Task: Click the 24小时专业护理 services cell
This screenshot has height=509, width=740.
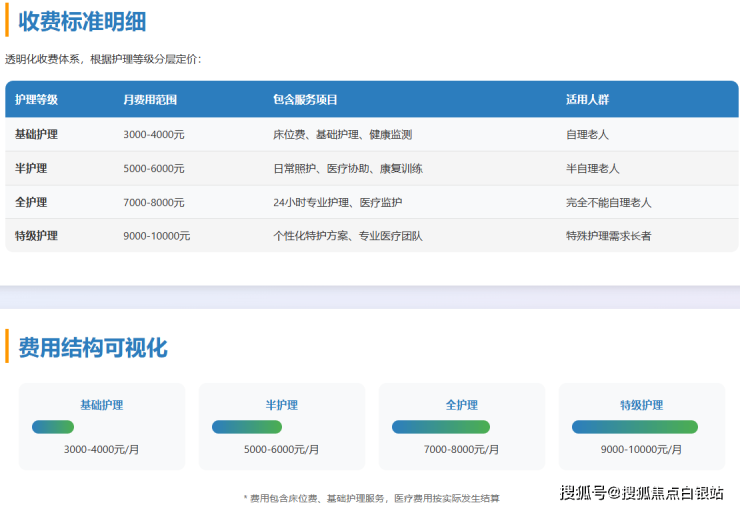Action: point(337,202)
